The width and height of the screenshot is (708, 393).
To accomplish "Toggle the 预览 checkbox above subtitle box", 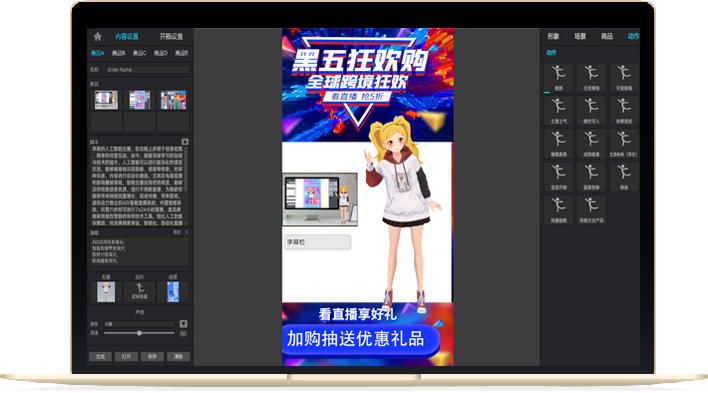I will click(186, 232).
